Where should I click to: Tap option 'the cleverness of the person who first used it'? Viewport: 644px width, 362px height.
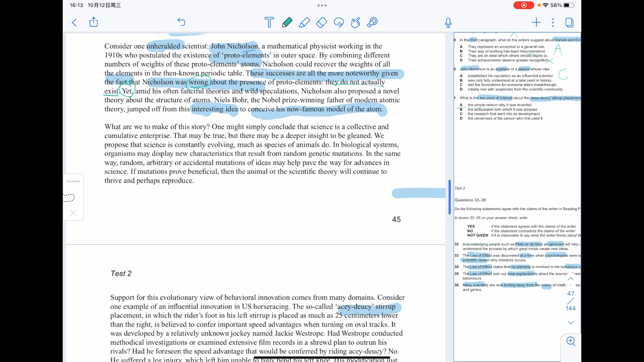pyautogui.click(x=505, y=118)
